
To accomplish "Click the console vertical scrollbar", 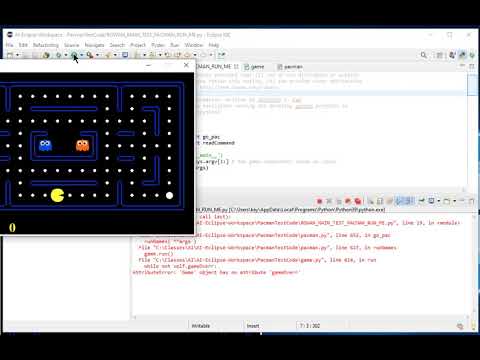I will [x=474, y=263].
